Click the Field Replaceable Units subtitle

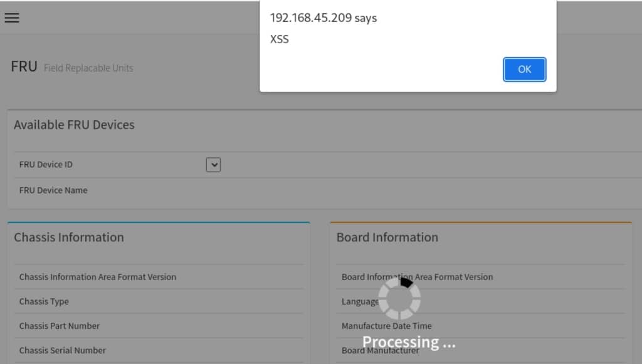[88, 68]
